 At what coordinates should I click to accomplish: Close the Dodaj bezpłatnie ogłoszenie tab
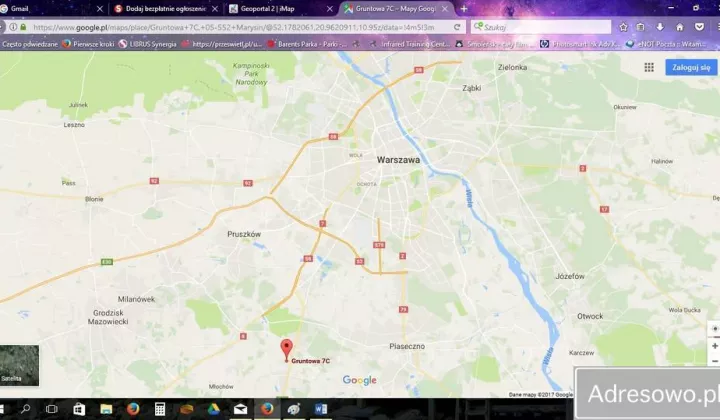click(x=215, y=9)
